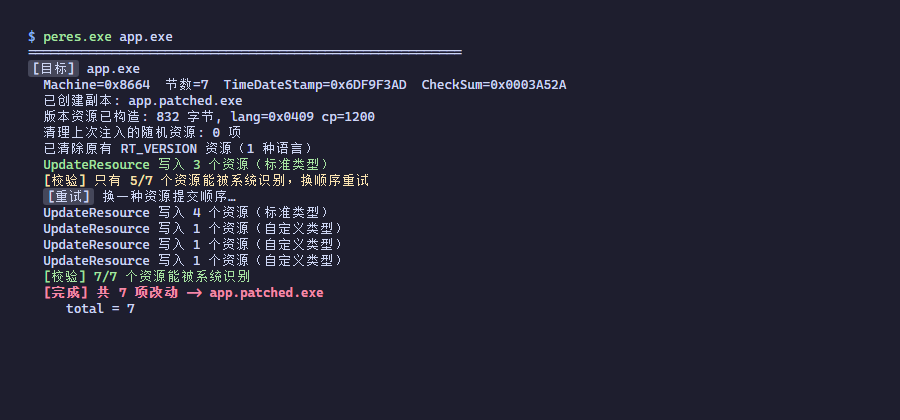Click the dollar sign shell prompt
Viewport: 900px width, 420px height.
(x=32, y=37)
